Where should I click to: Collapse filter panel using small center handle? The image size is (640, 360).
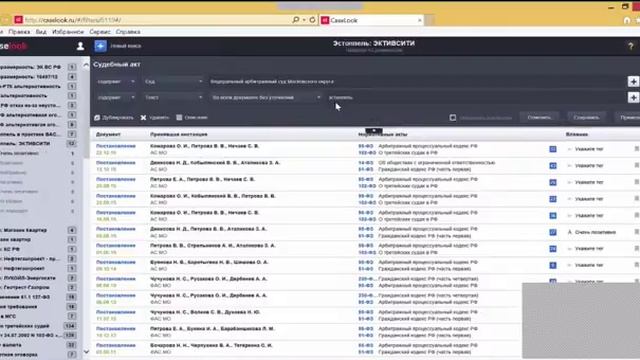pyautogui.click(x=374, y=131)
